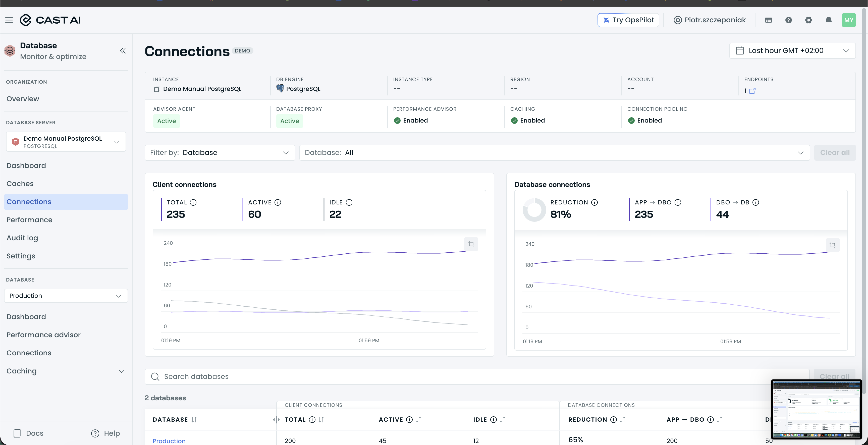Open the help question mark icon in the header
Image resolution: width=868 pixels, height=445 pixels.
[x=788, y=20]
